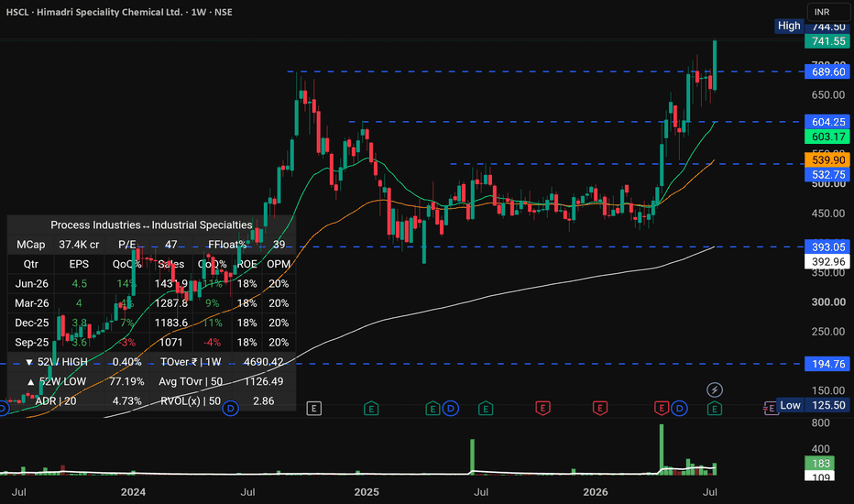Click the purple upcoming earnings marker
Image resolution: width=854 pixels, height=504 pixels.
(x=771, y=408)
